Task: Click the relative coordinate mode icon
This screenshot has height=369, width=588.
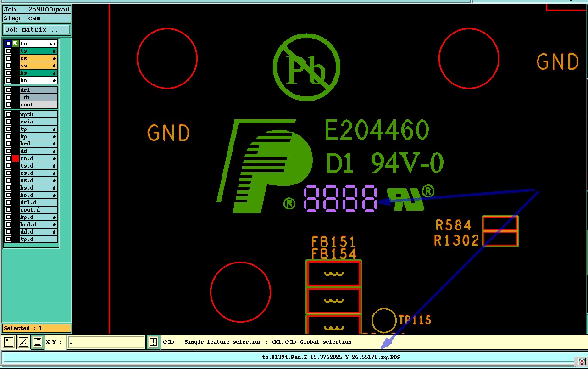Action: click(23, 342)
